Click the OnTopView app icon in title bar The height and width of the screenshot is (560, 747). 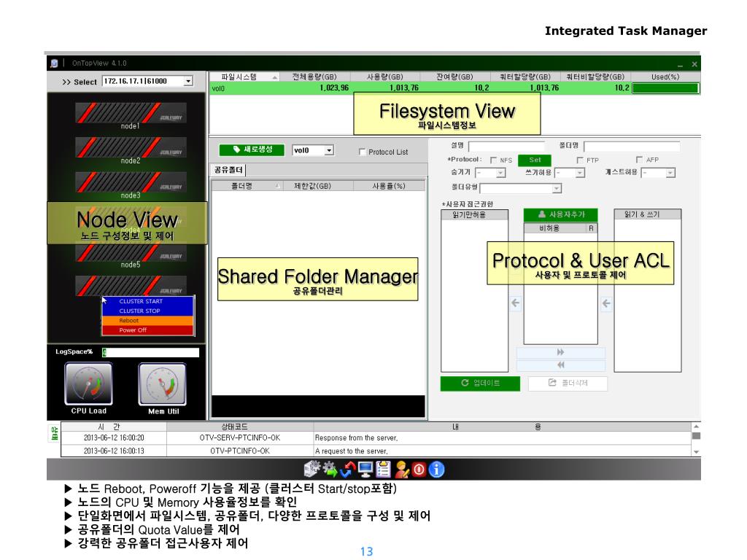pyautogui.click(x=54, y=63)
